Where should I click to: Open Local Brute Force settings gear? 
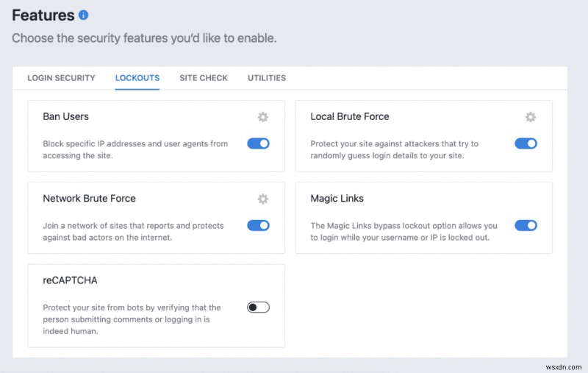coord(531,117)
